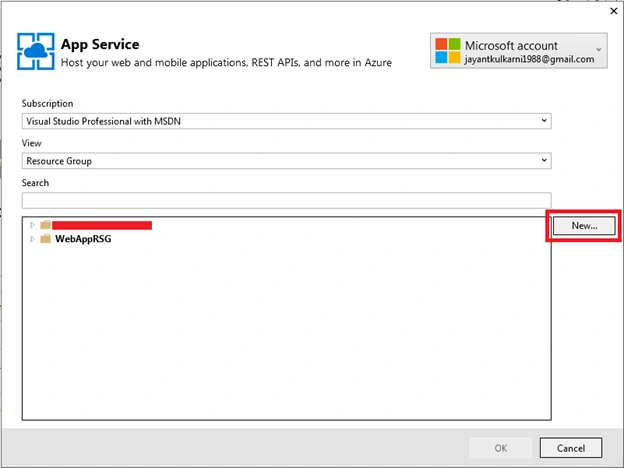Expand the WebAppRSG resource group

[x=33, y=239]
